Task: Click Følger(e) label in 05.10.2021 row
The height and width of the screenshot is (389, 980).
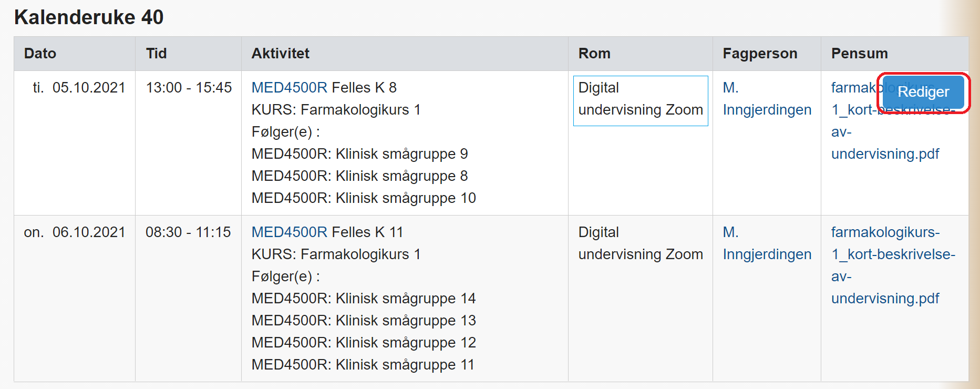Action: tap(286, 131)
